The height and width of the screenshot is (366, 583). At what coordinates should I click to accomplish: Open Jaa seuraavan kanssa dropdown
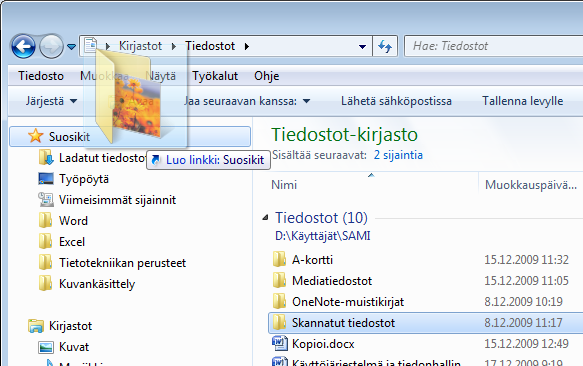tap(247, 101)
